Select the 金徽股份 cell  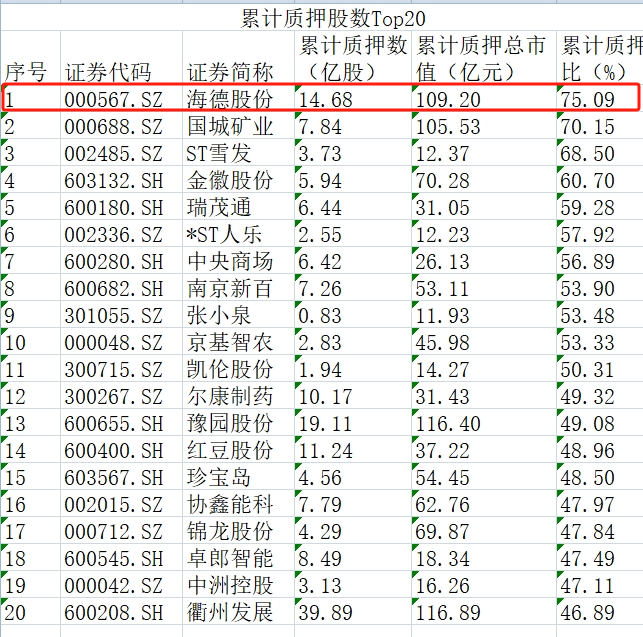238,179
